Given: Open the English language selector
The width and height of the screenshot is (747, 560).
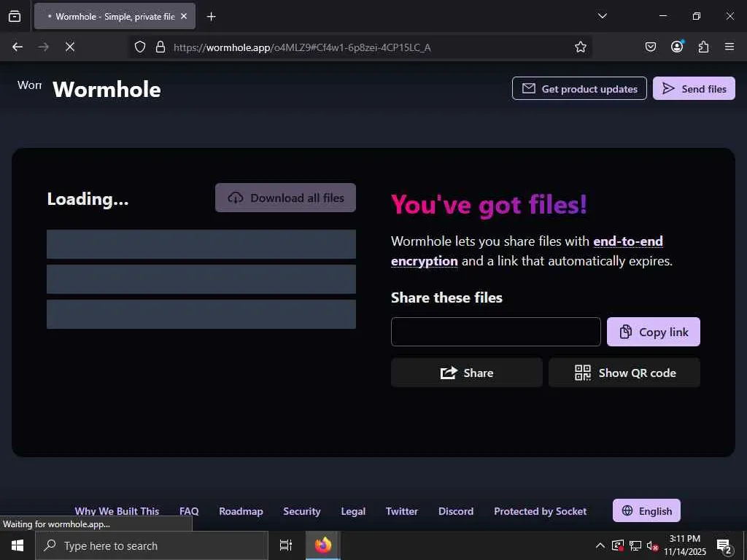Looking at the screenshot, I should [x=646, y=510].
